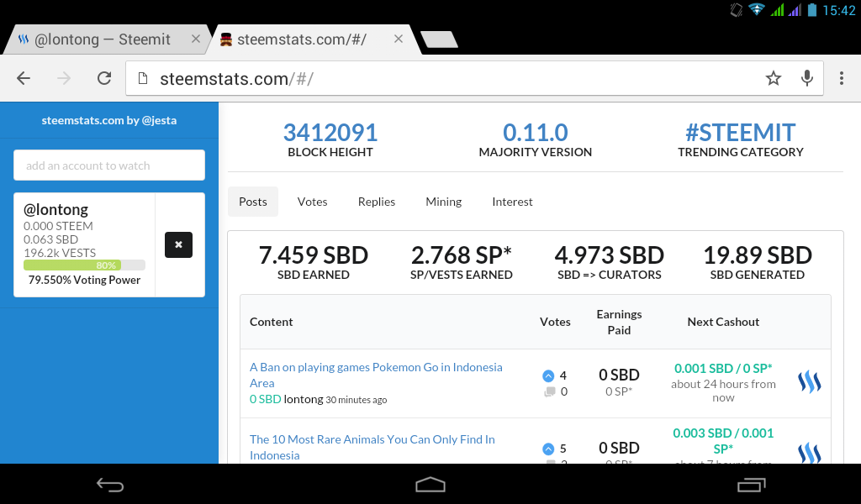The height and width of the screenshot is (504, 861).
Task: Remove @lontong account with X button
Action: pyautogui.click(x=178, y=244)
